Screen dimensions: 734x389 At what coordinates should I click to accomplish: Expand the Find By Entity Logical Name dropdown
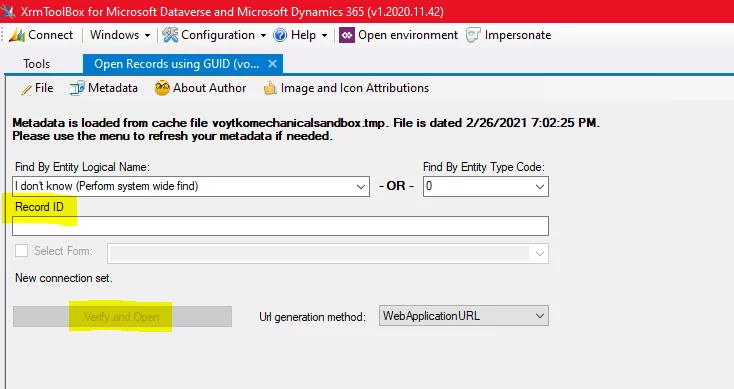point(360,186)
